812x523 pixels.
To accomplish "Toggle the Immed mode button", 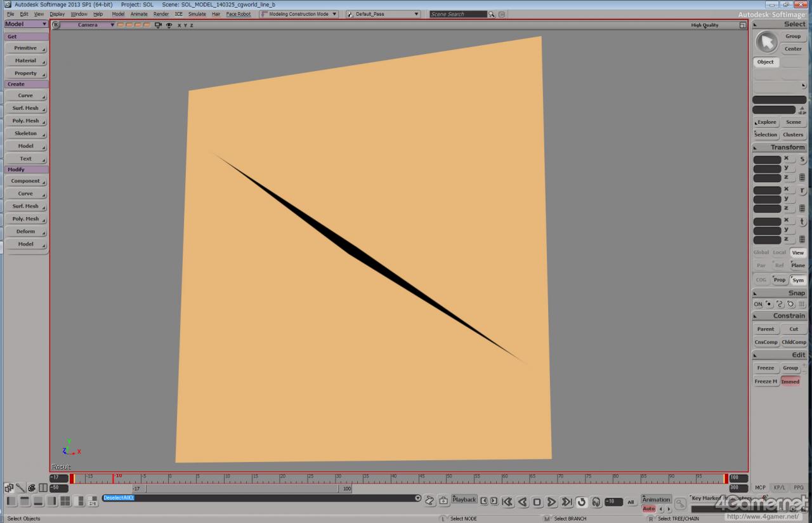I will point(790,381).
